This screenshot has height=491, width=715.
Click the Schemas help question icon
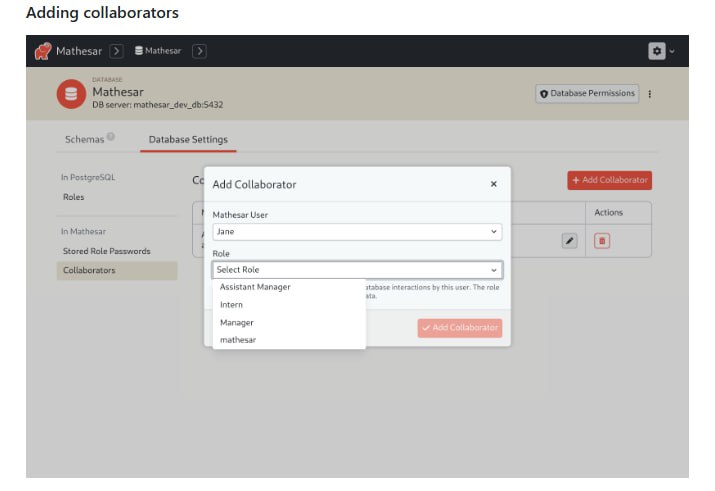tap(111, 138)
